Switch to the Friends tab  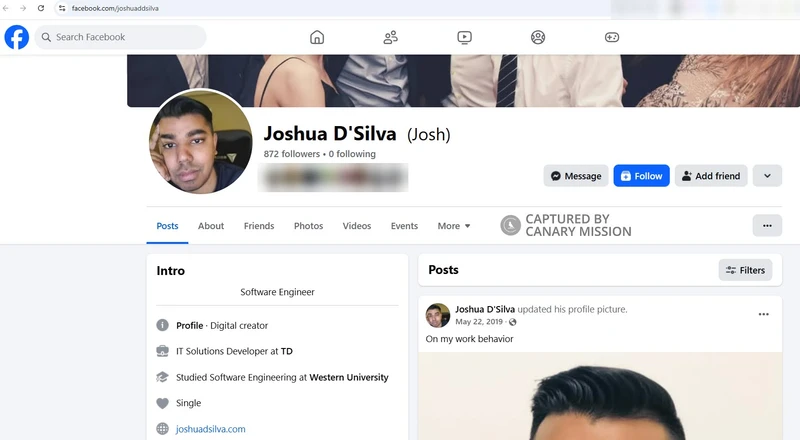point(259,226)
